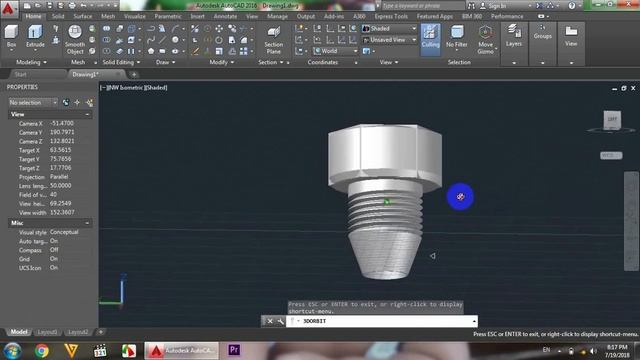Open the Shaded visual style dropdown
The width and height of the screenshot is (640, 360).
(389, 29)
